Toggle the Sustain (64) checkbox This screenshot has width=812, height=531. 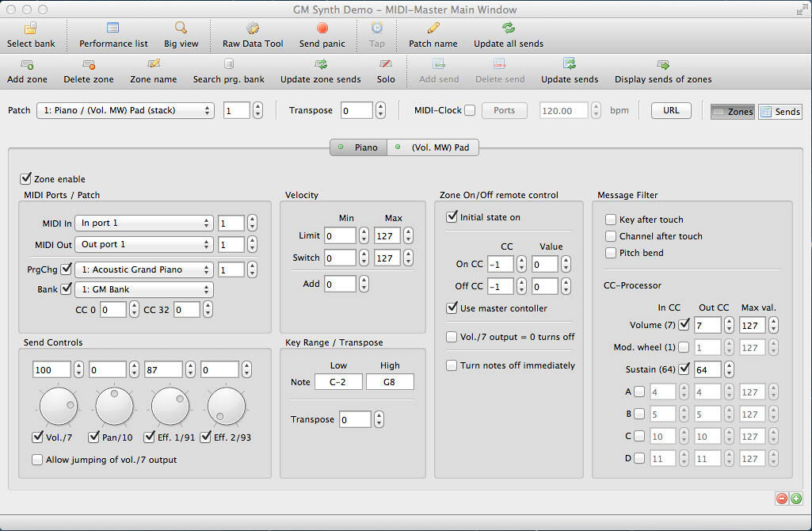(684, 369)
